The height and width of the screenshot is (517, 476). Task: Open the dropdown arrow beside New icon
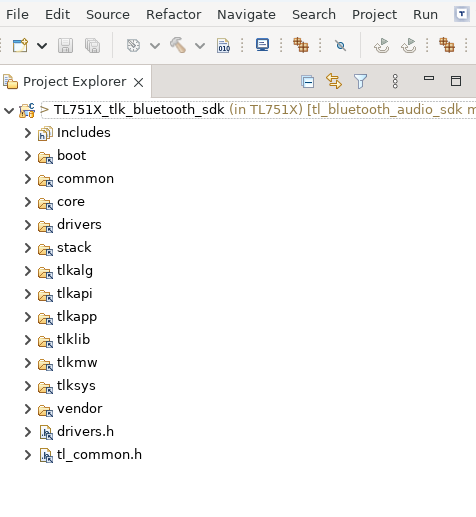[x=42, y=45]
